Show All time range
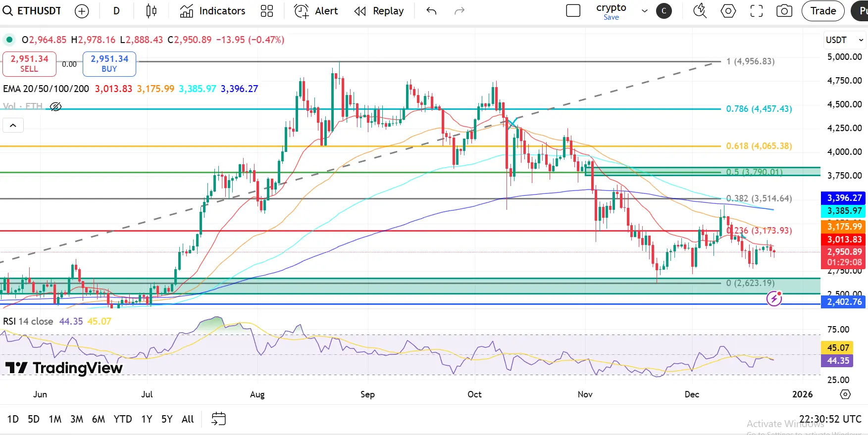Screen dimensions: 868x435 pyautogui.click(x=188, y=419)
